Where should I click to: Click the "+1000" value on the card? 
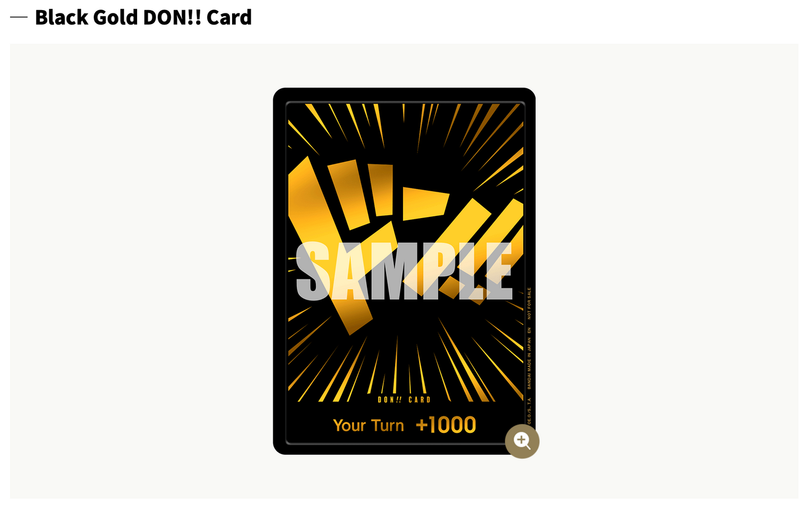tap(446, 425)
